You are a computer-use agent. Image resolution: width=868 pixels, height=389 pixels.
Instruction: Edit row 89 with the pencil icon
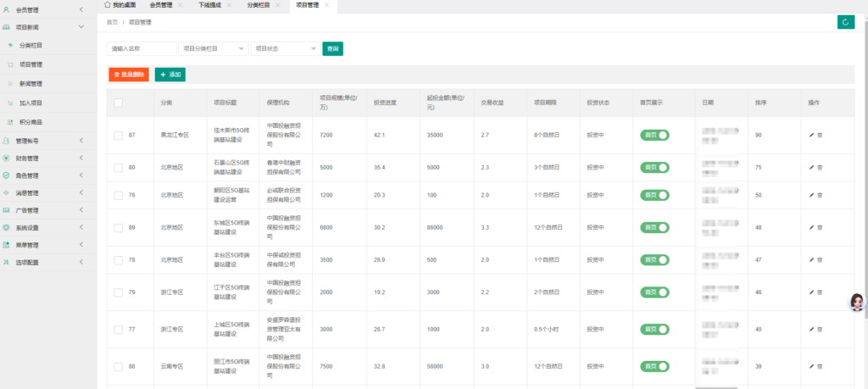811,227
